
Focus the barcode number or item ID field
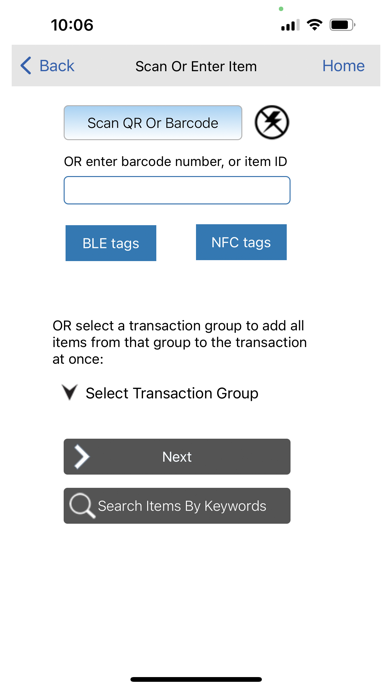(177, 190)
